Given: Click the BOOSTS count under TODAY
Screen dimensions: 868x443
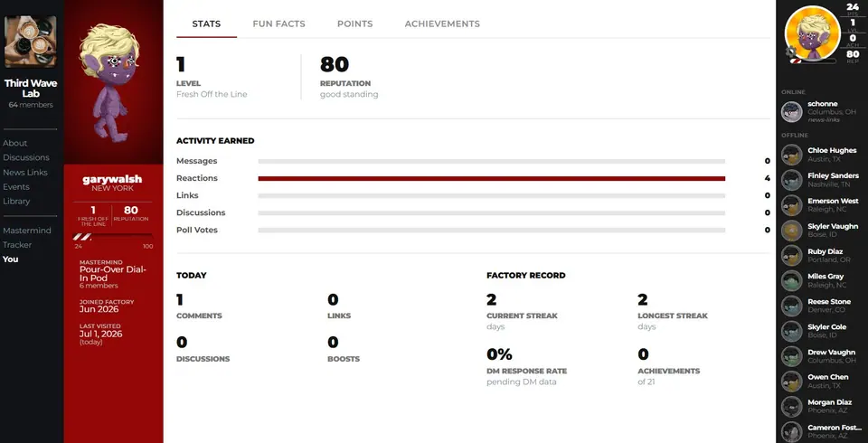Looking at the screenshot, I should click(x=333, y=344).
